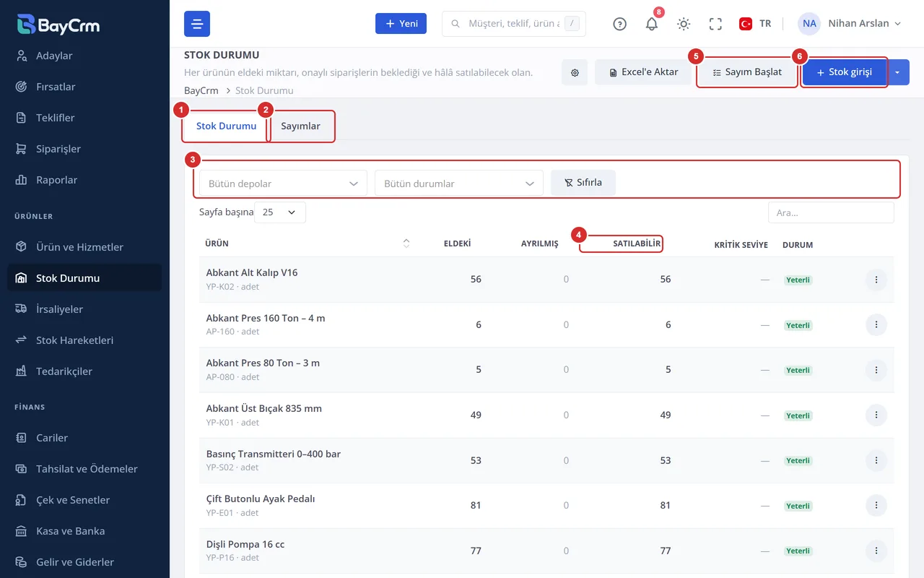Expand Nihan Arslan user menu
This screenshot has width=924, height=578.
(865, 24)
